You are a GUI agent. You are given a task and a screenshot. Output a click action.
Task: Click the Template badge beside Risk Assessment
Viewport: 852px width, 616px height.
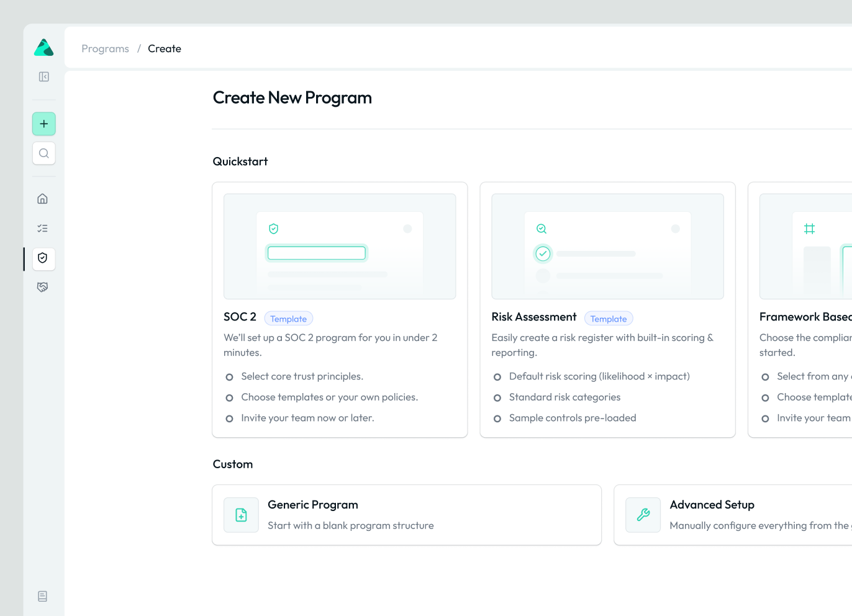tap(609, 319)
